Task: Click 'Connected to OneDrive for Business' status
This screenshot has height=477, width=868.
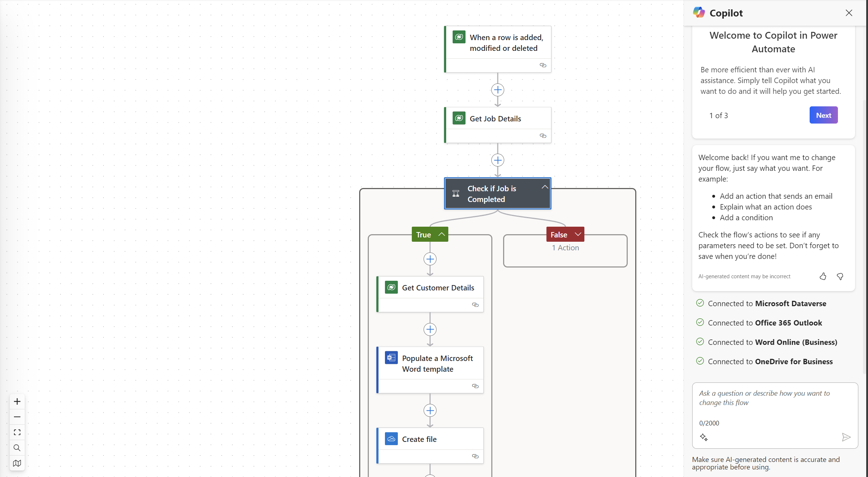Action: pos(765,361)
